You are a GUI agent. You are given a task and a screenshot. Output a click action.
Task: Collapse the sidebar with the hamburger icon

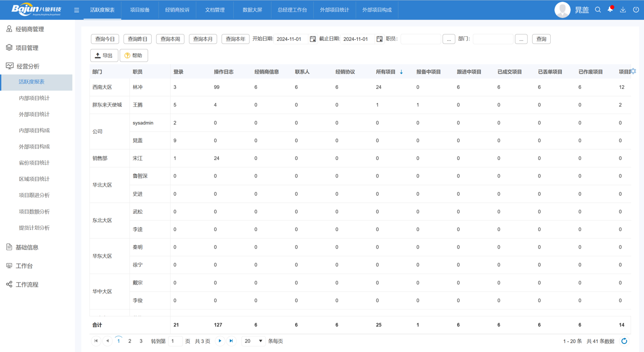click(77, 9)
